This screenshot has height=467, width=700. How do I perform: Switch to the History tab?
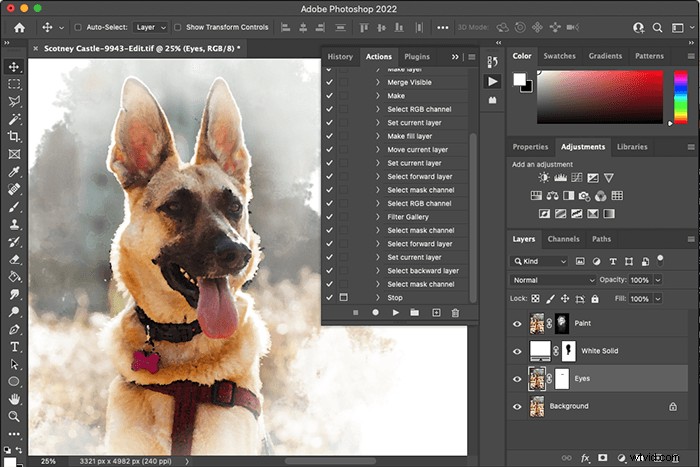pyautogui.click(x=340, y=57)
